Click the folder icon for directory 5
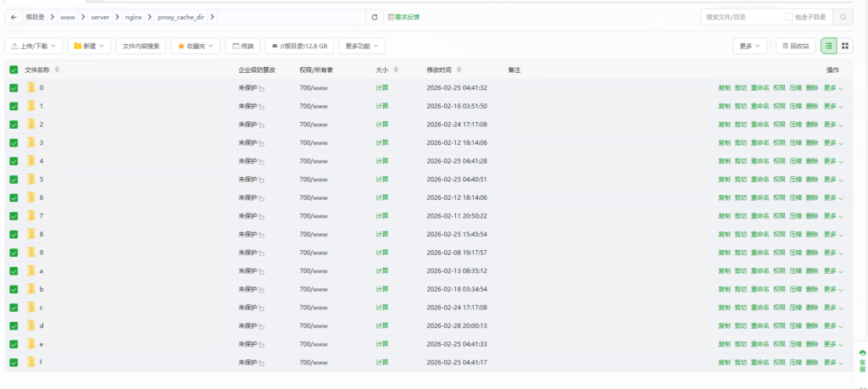The image size is (868, 389). (x=31, y=180)
